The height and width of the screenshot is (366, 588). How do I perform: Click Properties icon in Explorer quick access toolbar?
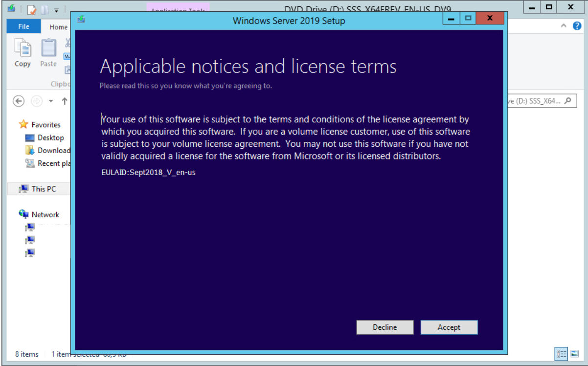pos(31,9)
